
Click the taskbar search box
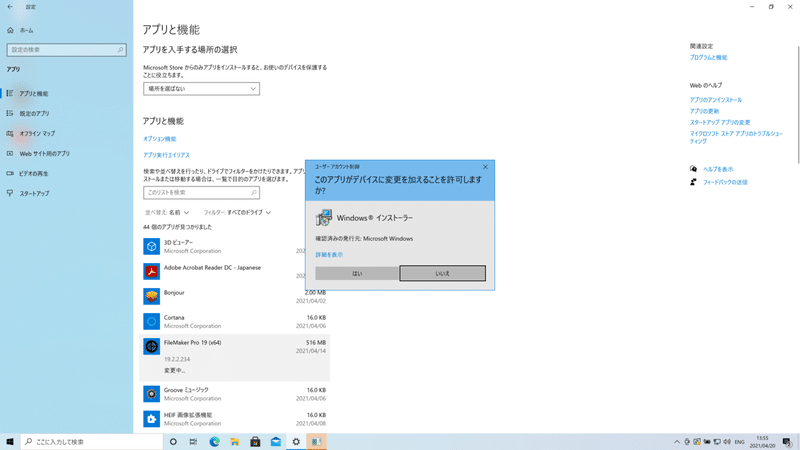[x=92, y=442]
